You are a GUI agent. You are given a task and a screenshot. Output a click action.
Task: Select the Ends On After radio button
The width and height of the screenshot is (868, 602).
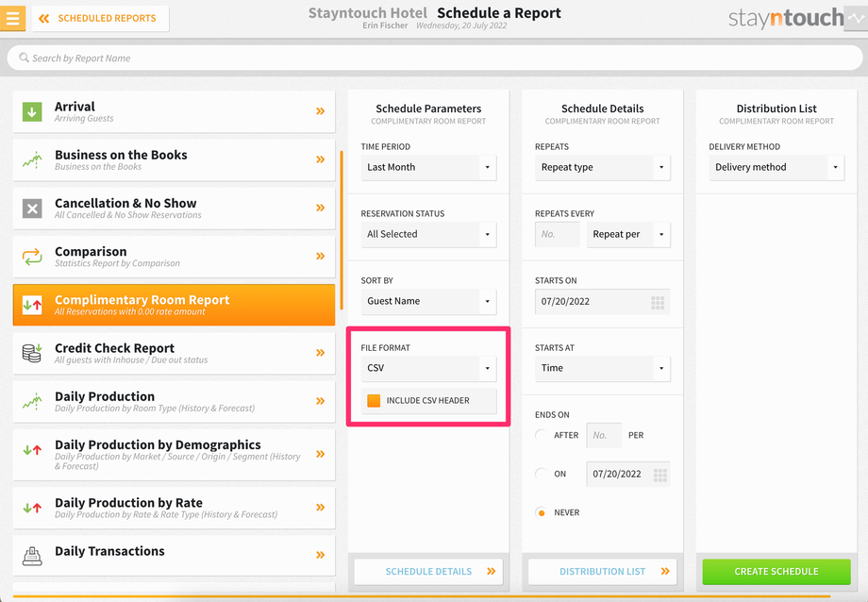(542, 435)
